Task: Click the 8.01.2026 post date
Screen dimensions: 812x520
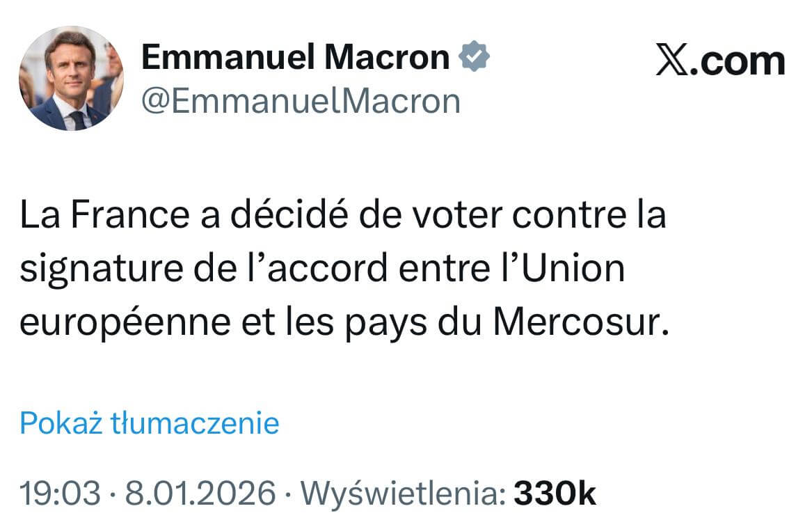Action: (x=200, y=494)
